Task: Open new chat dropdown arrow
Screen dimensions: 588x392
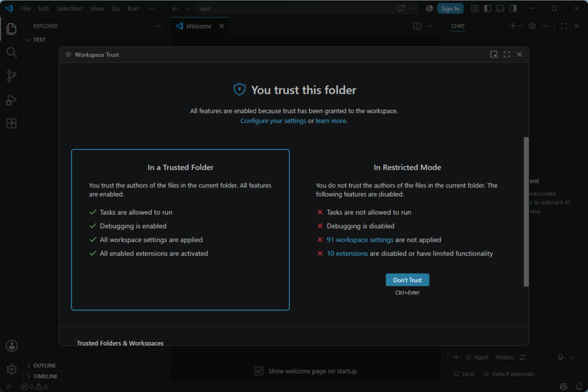Action: (x=521, y=26)
